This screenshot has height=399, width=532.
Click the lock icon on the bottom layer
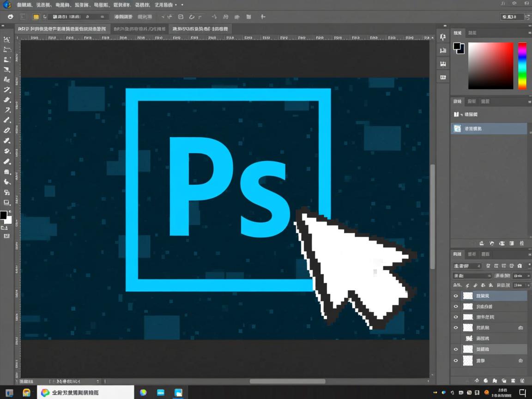(521, 361)
